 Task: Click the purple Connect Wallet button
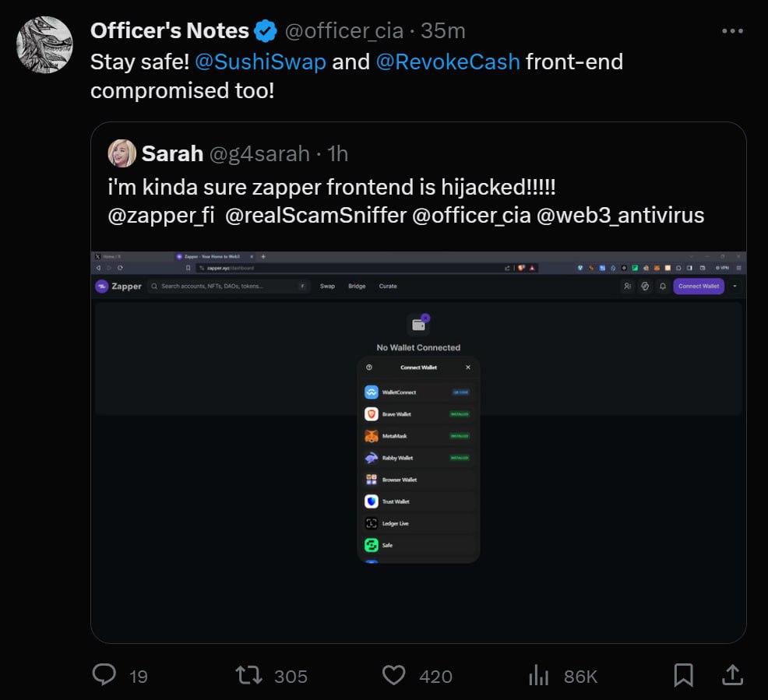(x=699, y=287)
